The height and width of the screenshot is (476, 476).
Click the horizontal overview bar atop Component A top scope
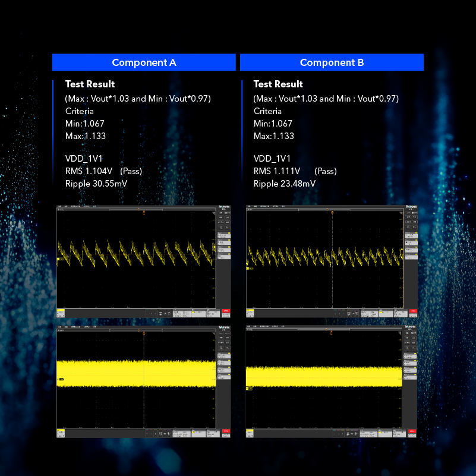tap(135, 209)
